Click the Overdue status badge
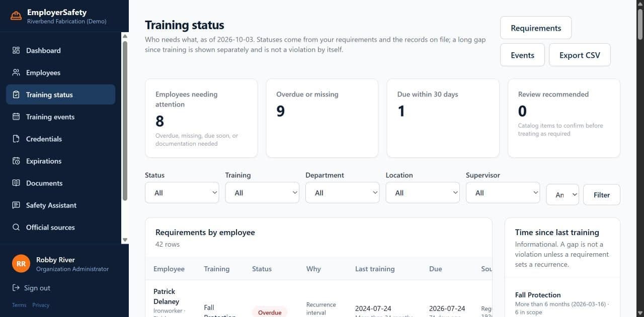Screen dimensions: 644x317 pos(270,312)
